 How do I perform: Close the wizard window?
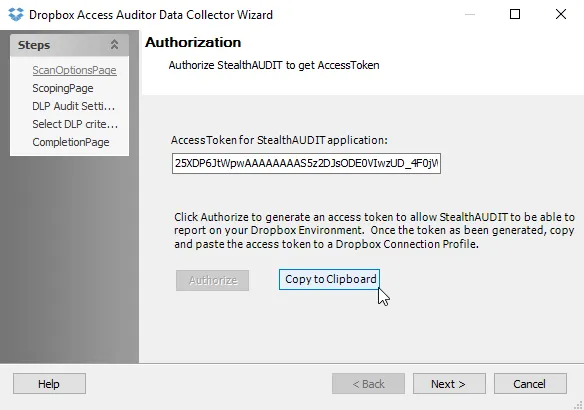(x=561, y=14)
